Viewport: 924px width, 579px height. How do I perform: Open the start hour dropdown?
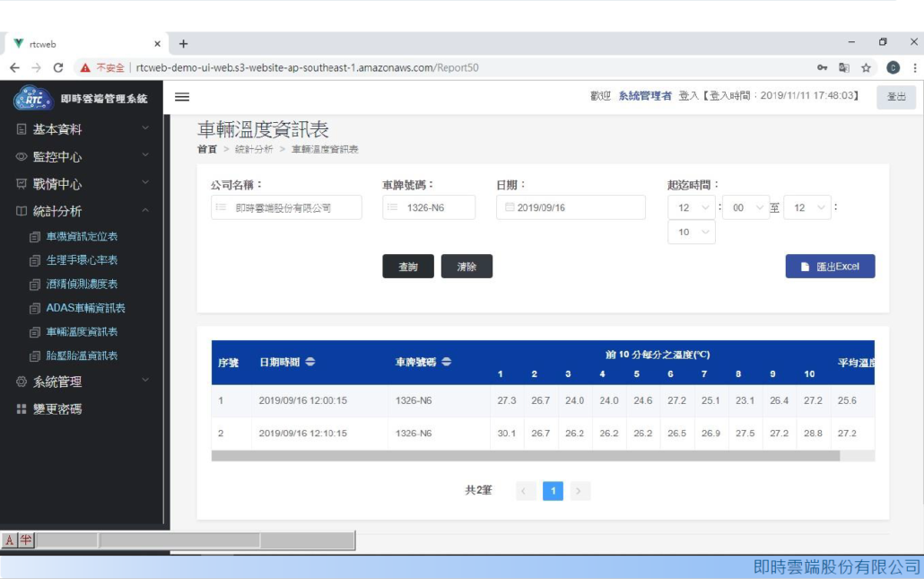(x=692, y=207)
